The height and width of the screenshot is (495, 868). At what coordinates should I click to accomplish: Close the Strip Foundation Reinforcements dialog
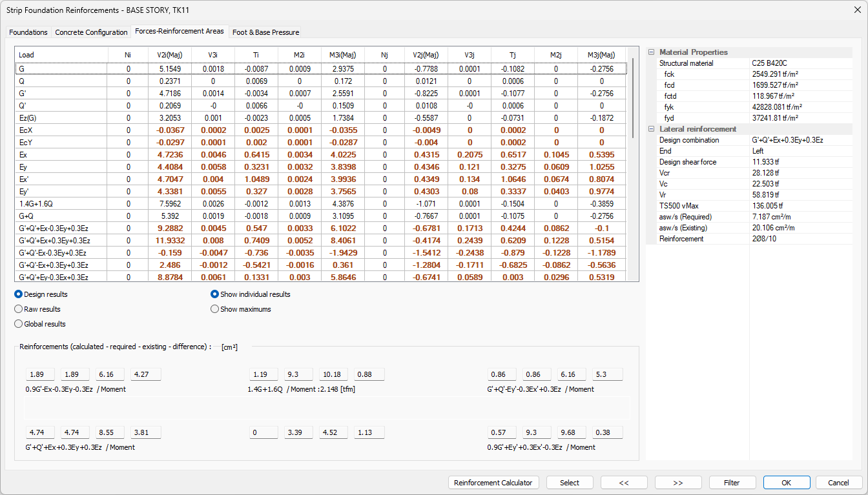click(x=856, y=10)
